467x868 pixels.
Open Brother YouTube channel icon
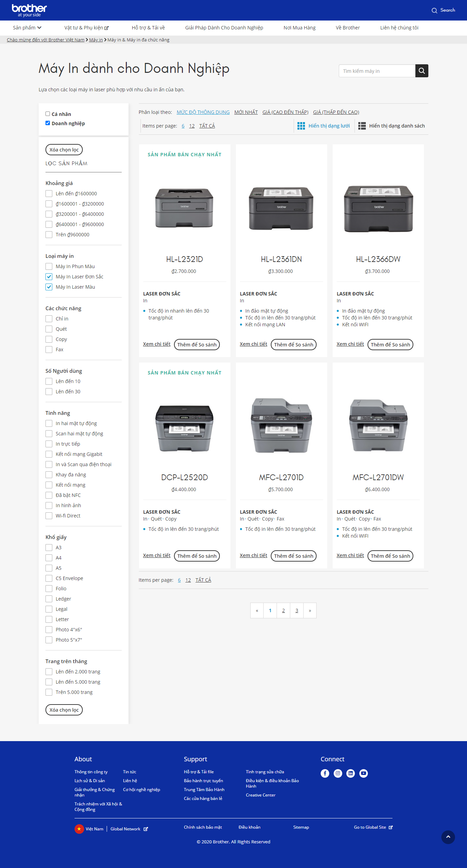(363, 773)
